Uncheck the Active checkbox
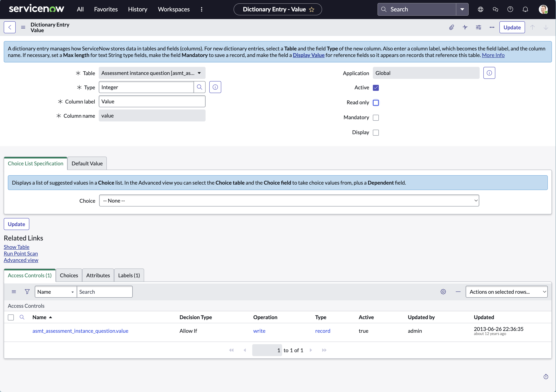 click(376, 88)
